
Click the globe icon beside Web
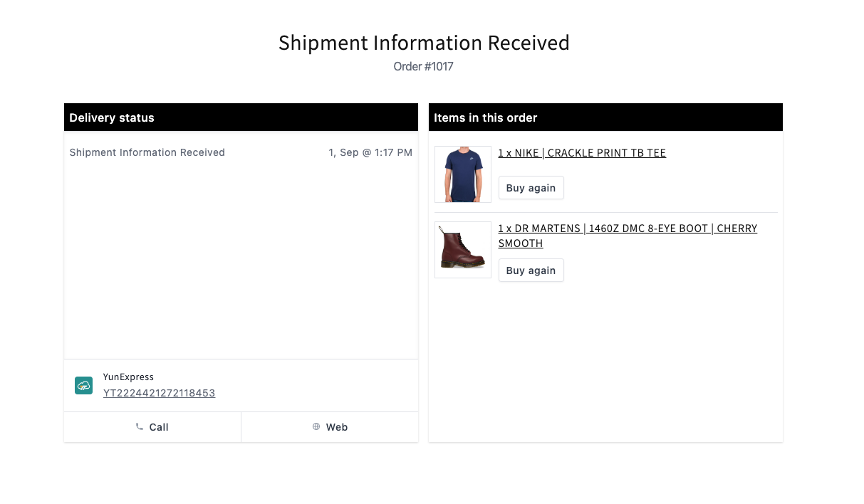point(316,427)
